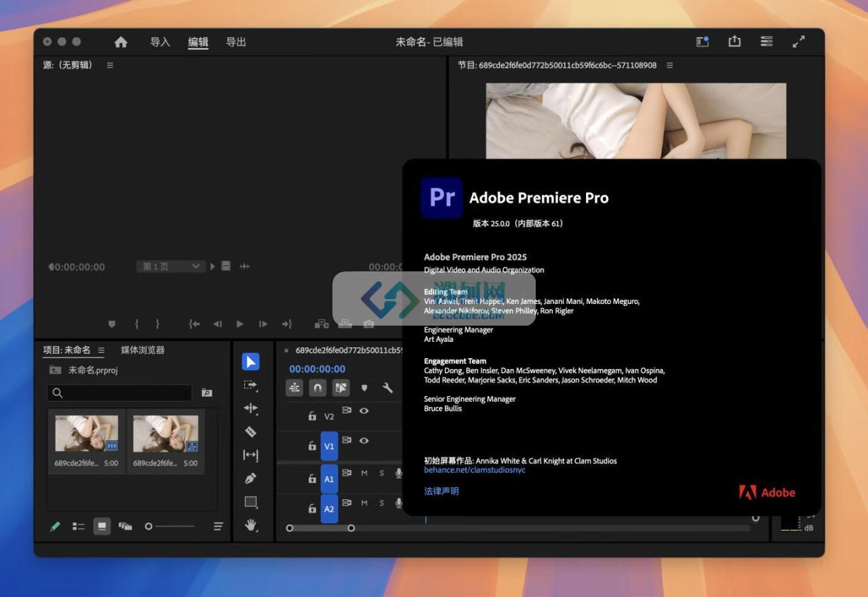Add marker in the timeline header
This screenshot has height=597, width=868.
(364, 388)
